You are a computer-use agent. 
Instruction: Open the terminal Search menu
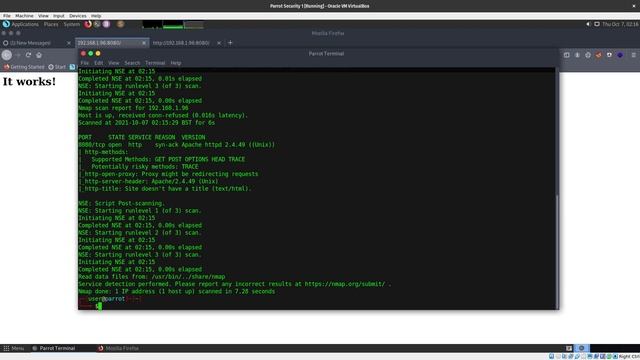[x=132, y=63]
